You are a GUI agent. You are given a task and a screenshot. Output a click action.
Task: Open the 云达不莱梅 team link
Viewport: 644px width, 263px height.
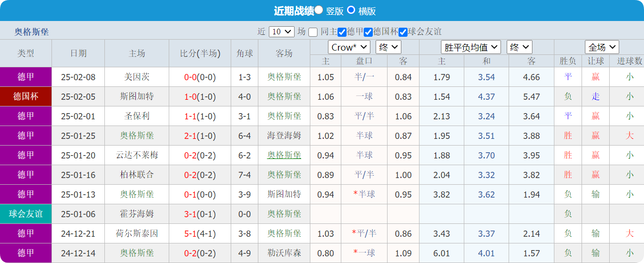coord(137,155)
